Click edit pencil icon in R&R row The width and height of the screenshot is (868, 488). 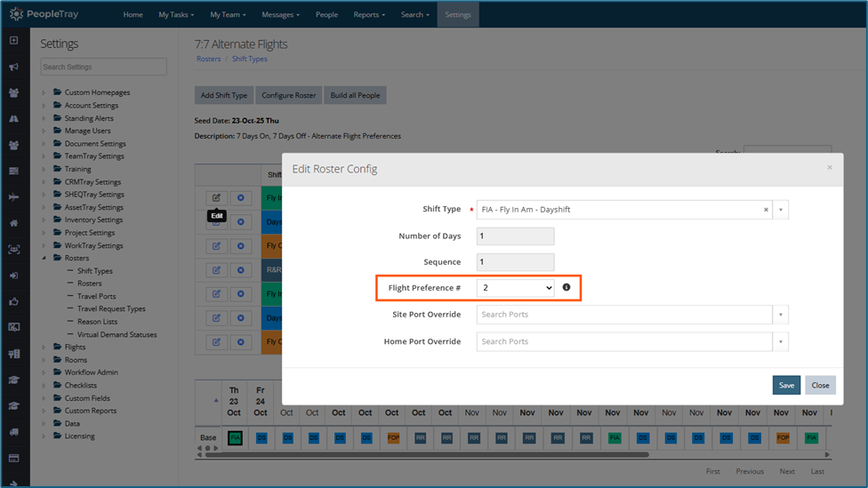pyautogui.click(x=216, y=270)
